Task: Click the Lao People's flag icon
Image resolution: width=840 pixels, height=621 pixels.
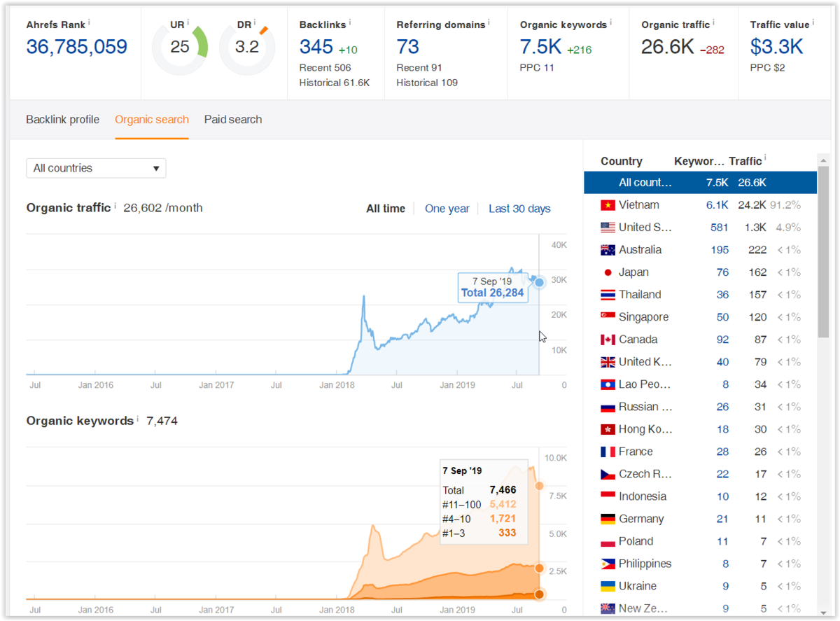Action: (608, 384)
